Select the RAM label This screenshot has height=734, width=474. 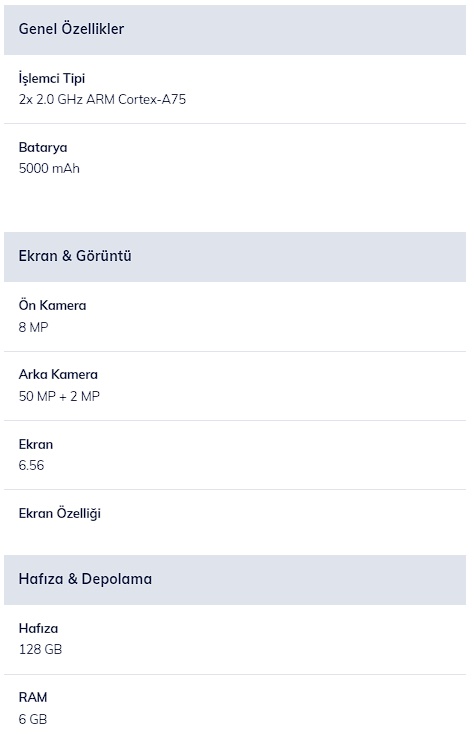[x=33, y=697]
